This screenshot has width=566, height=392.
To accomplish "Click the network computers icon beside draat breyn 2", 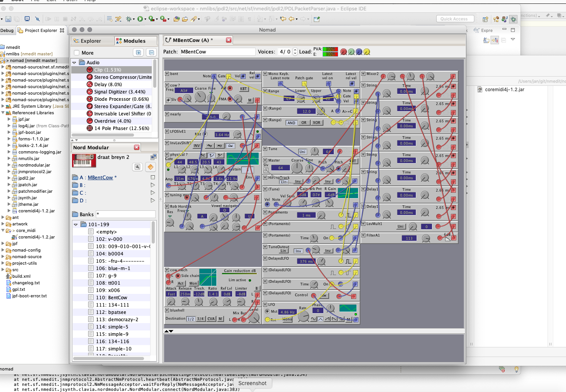I will (x=153, y=157).
